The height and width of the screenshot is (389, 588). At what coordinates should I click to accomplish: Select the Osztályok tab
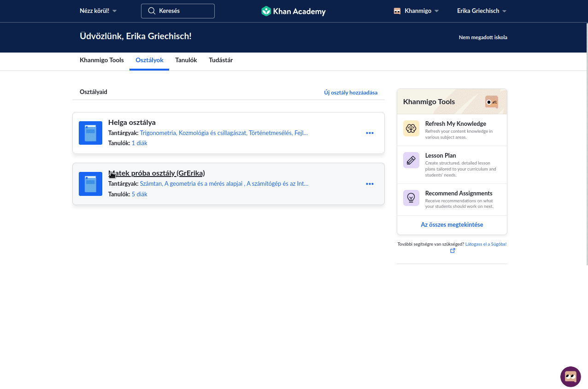pyautogui.click(x=149, y=60)
